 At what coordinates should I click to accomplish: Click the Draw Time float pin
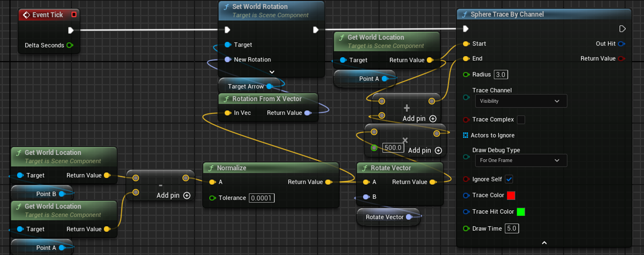pyautogui.click(x=466, y=228)
